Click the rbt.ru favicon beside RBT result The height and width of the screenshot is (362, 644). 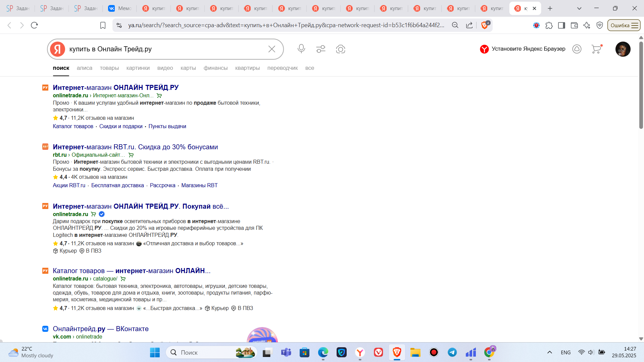point(45,147)
